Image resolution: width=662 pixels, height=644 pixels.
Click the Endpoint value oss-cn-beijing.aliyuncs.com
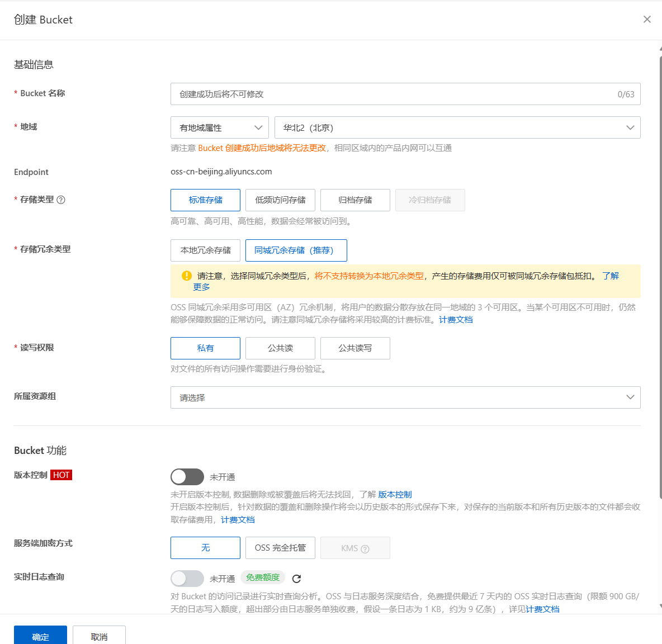[221, 172]
